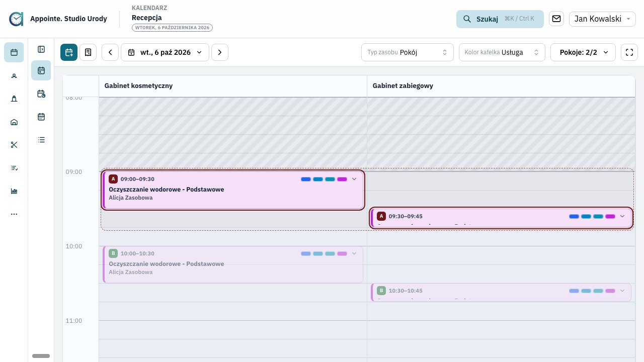Expand the Pokoje: 2/2 selector
This screenshot has height=362, width=644.
pyautogui.click(x=583, y=52)
